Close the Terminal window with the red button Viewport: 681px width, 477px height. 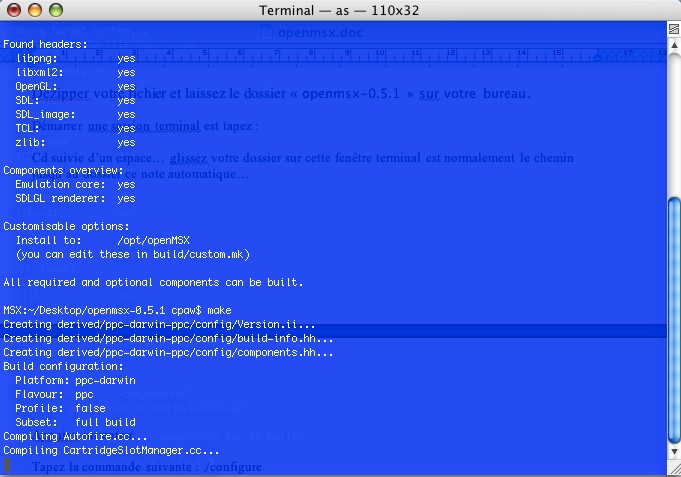pos(14,10)
